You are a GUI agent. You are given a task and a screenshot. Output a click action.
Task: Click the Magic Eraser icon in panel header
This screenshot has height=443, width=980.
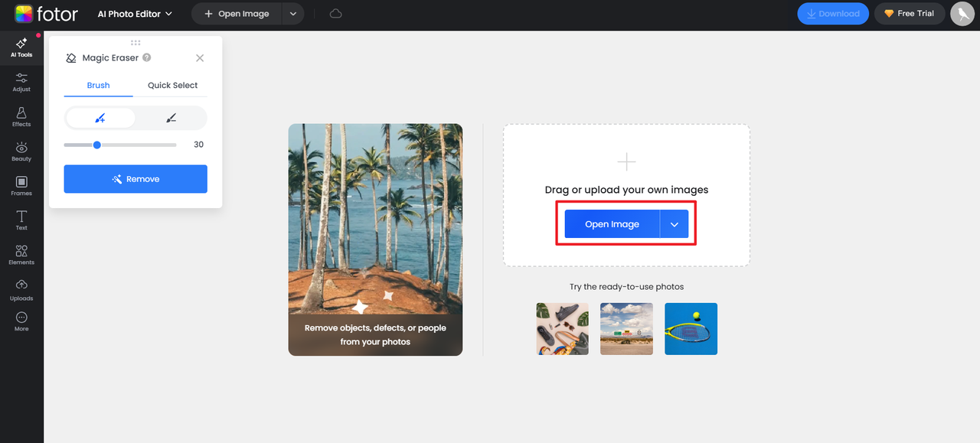pos(71,58)
